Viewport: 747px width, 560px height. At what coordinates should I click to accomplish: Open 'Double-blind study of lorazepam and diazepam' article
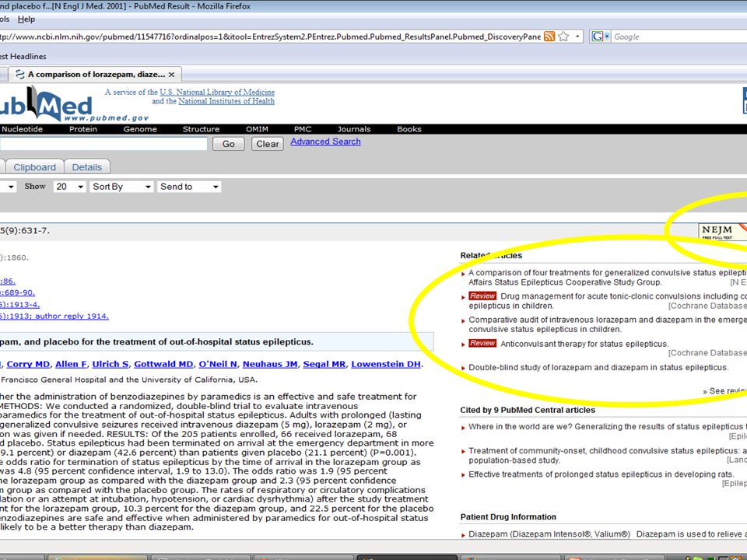598,368
